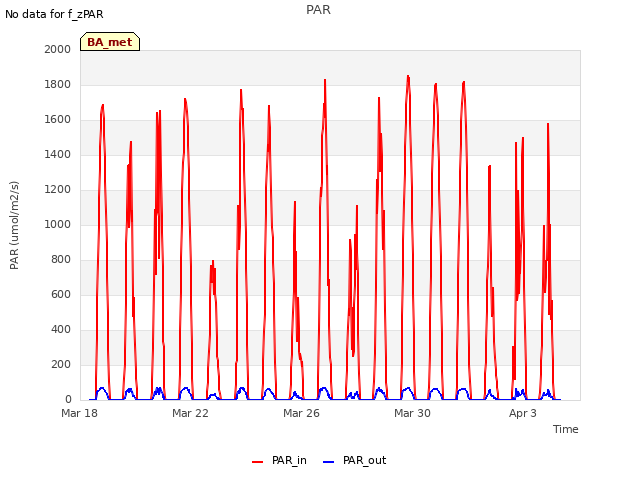Select the PAR chart title
Screen dimensions: 640x480
click(318, 10)
